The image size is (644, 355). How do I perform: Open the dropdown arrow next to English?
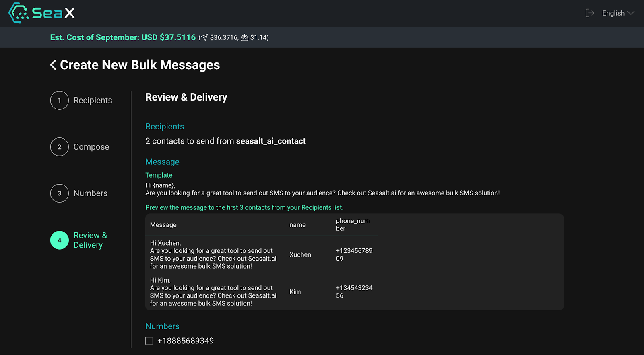tap(631, 13)
